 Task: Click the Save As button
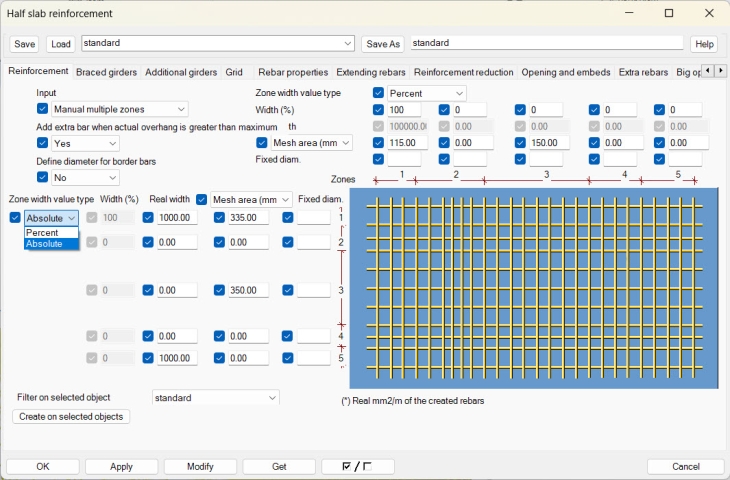click(383, 44)
